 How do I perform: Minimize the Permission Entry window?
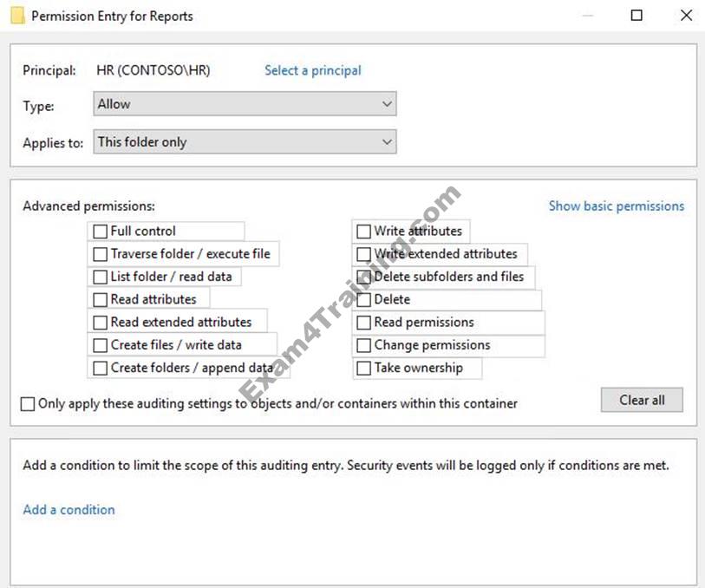click(x=587, y=16)
